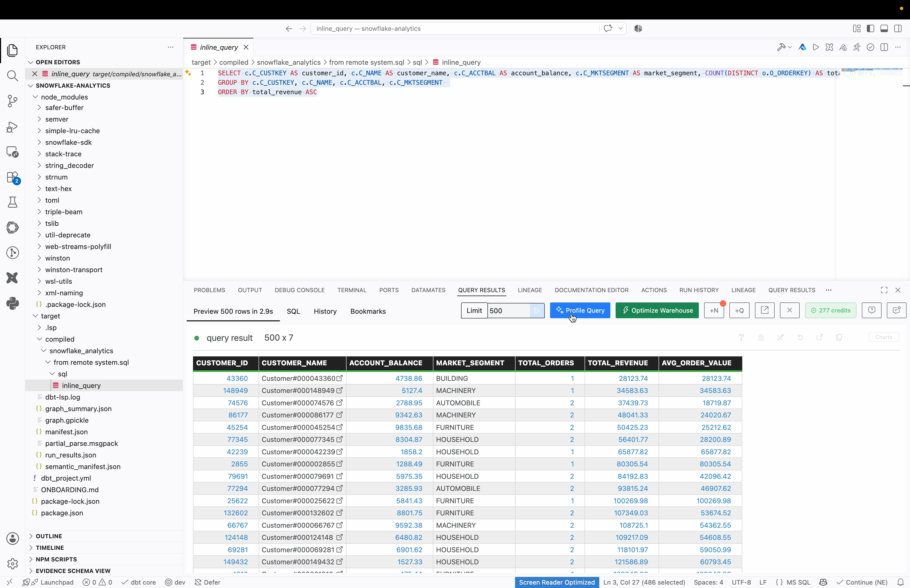Click the Limit 500 input field

tap(509, 310)
